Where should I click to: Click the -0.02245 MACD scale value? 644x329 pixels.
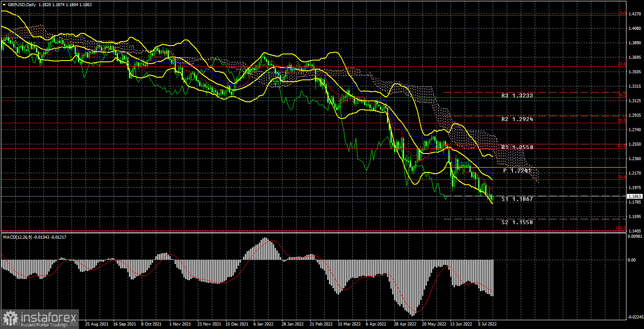click(635, 316)
